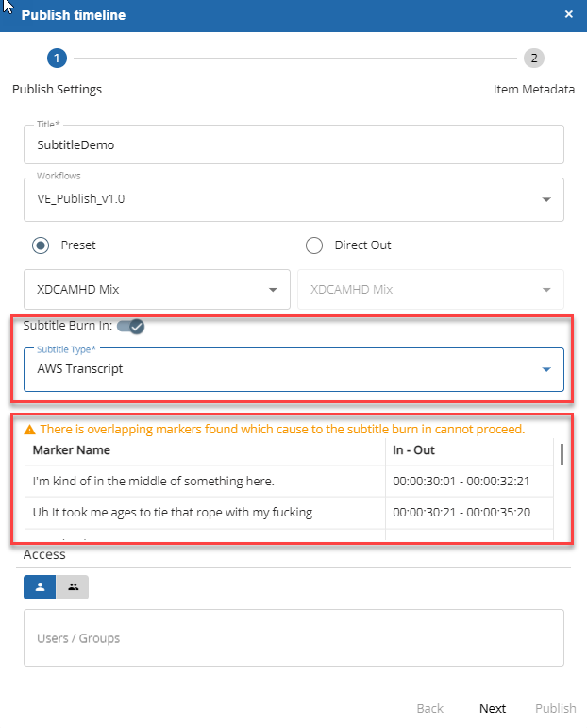Click the Title input field

coord(293,145)
